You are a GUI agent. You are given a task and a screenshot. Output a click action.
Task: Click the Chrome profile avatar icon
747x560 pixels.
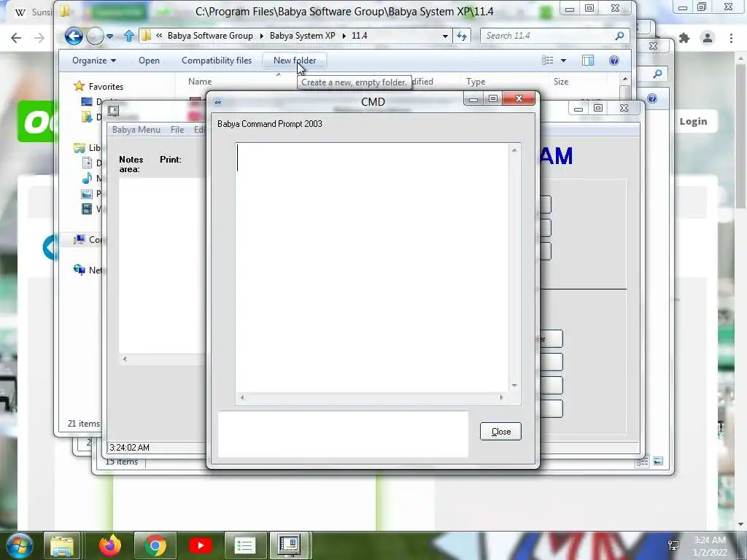click(708, 38)
